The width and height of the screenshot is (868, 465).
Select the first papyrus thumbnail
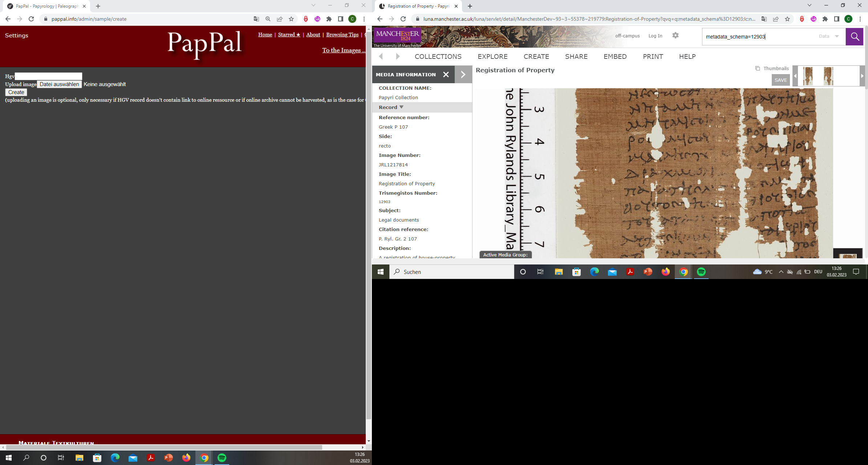808,76
